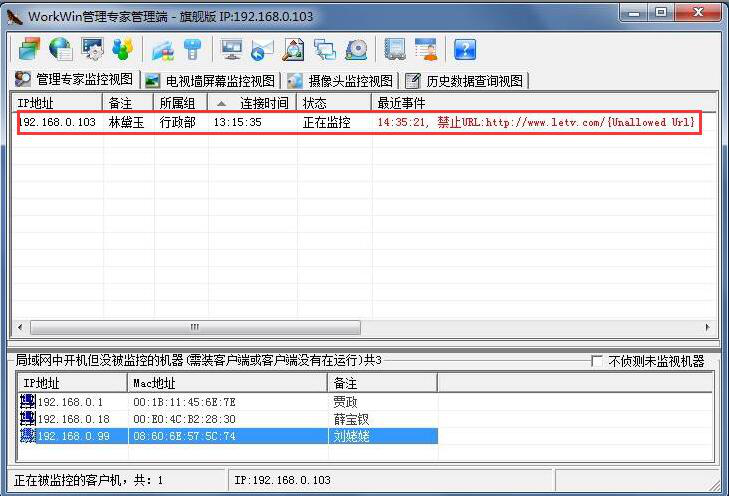This screenshot has width=729, height=496.
Task: Click the blue key toolbar icon
Action: point(192,50)
